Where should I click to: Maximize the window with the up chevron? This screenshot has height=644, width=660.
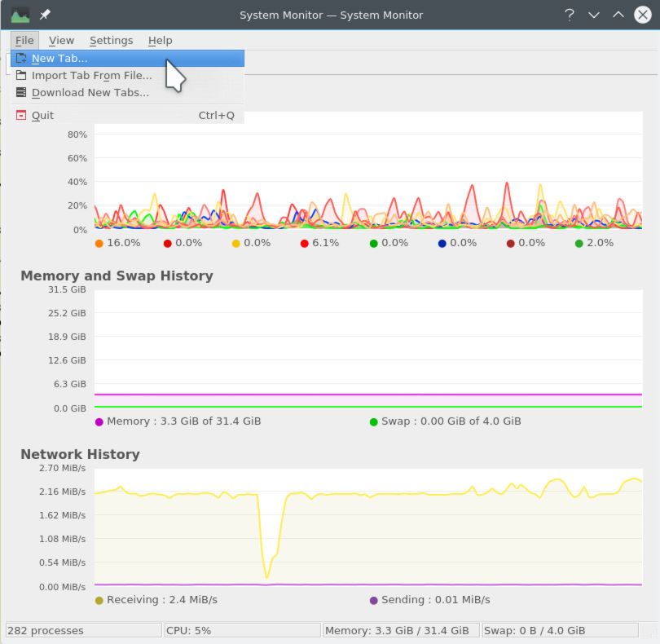(x=618, y=15)
